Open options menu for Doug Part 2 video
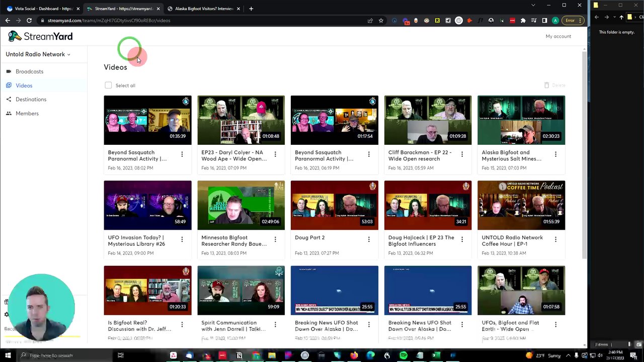 click(369, 239)
